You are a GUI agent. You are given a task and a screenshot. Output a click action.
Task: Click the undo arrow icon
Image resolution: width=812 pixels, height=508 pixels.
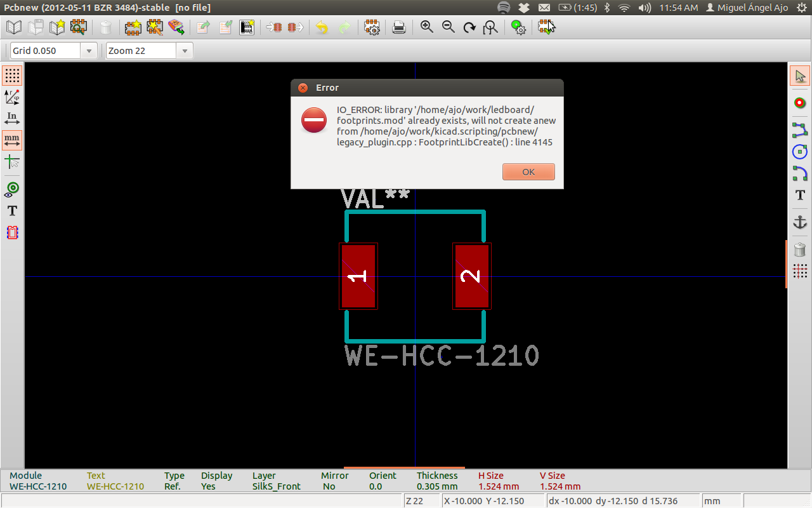pyautogui.click(x=322, y=27)
